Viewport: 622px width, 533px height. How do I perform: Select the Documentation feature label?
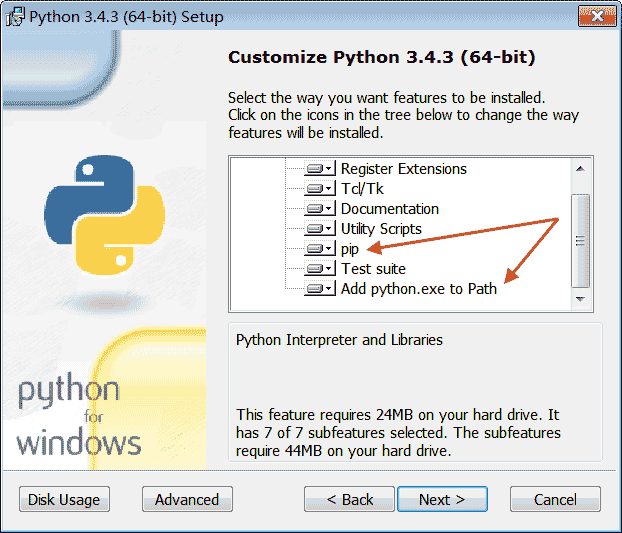click(x=390, y=209)
